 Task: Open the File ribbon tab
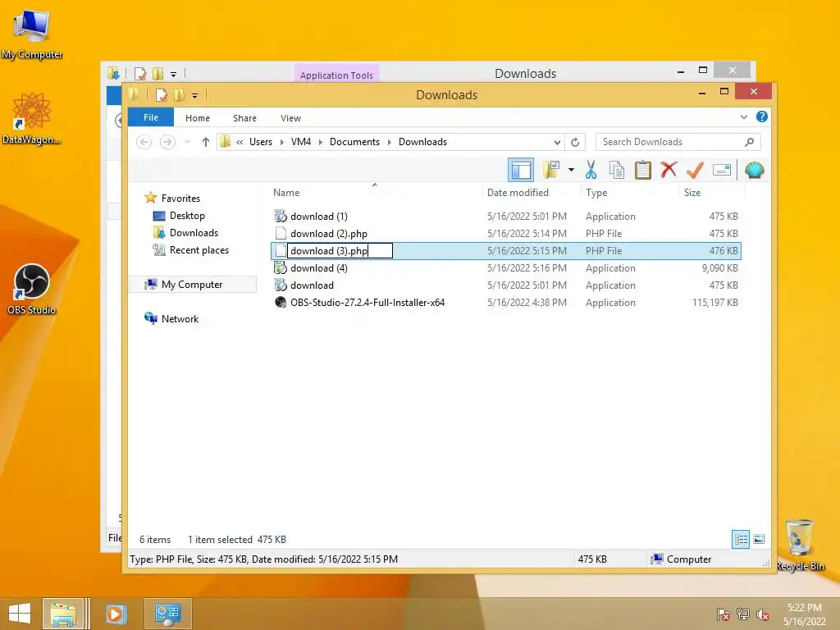[151, 117]
